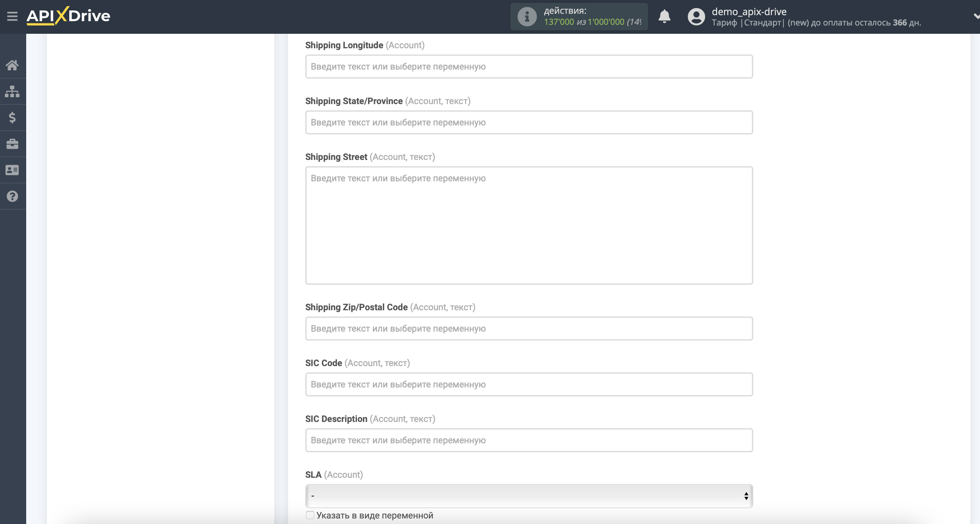Click the 'Shipping Street' label text
The height and width of the screenshot is (524, 980).
point(336,157)
